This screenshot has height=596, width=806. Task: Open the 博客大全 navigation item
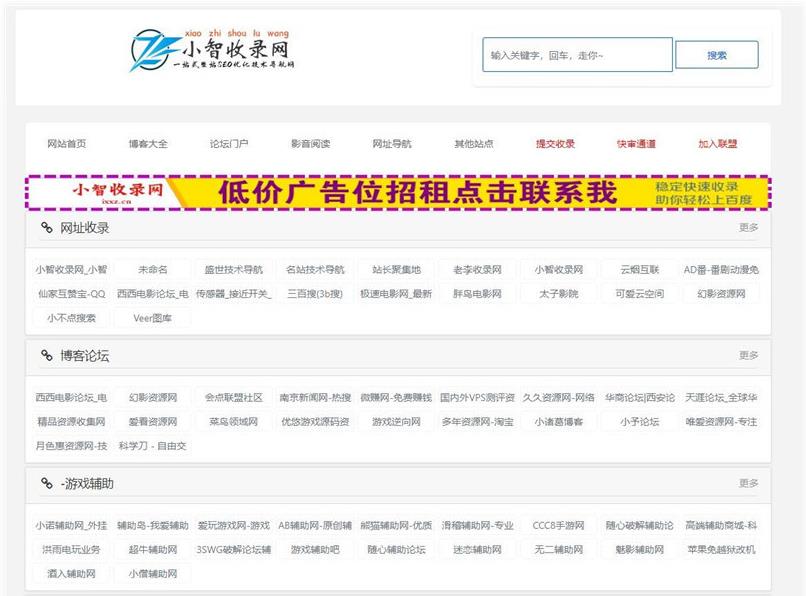[x=148, y=144]
